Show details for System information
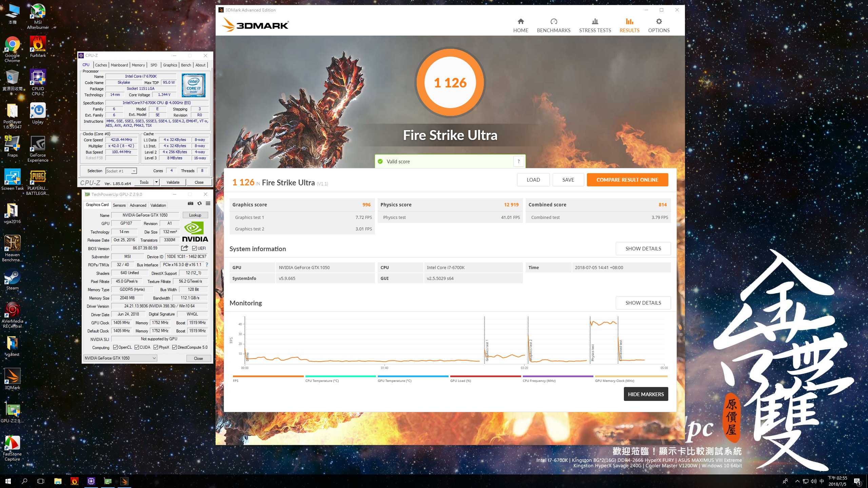This screenshot has height=488, width=868. (x=643, y=249)
